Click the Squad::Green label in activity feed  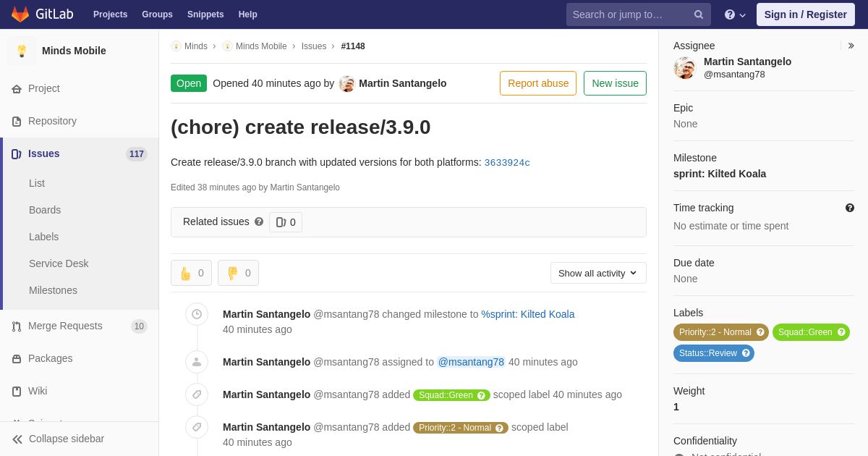tap(451, 395)
